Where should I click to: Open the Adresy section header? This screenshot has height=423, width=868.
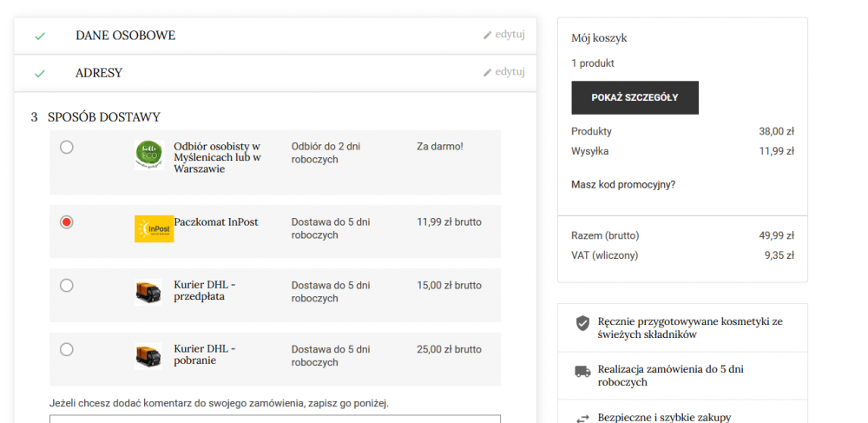[x=99, y=73]
